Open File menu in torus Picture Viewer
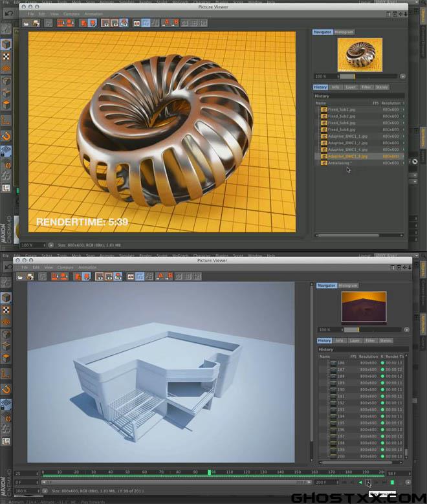Viewport: 427px width, 504px height. click(30, 14)
